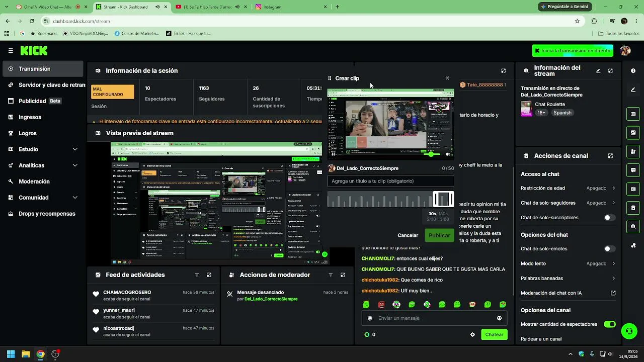
Task: Click the Chrome icon in the taskbar
Action: click(x=41, y=354)
